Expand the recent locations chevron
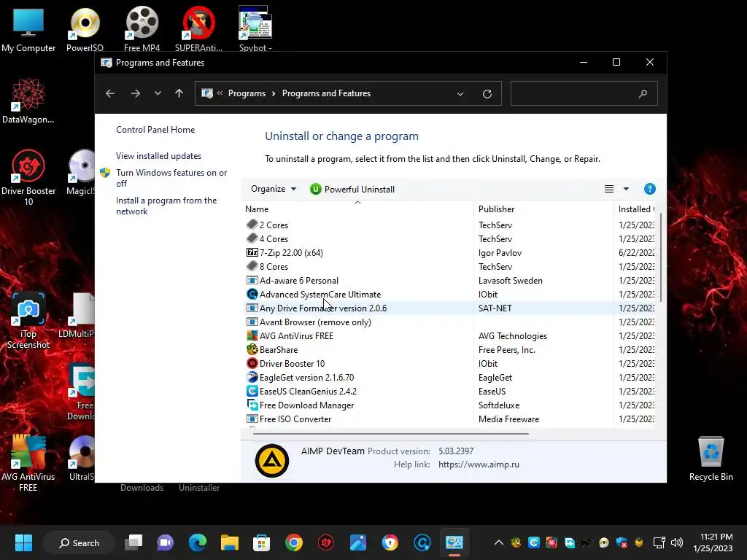The image size is (747, 560). [x=158, y=93]
